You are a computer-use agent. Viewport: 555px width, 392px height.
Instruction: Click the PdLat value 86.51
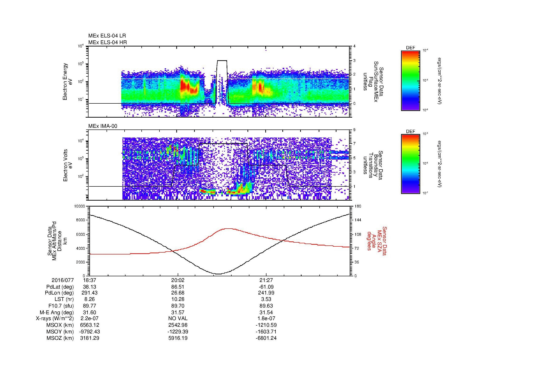(x=178, y=287)
